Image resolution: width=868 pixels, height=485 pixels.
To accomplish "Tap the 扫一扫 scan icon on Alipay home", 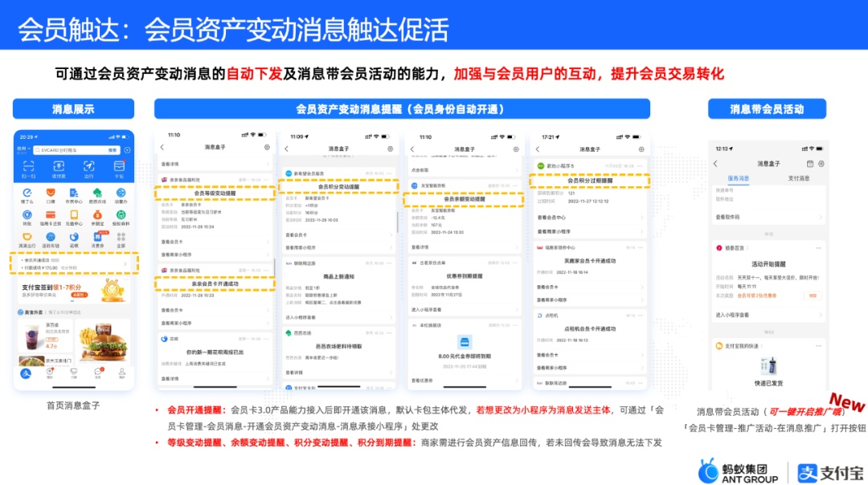I will point(28,168).
